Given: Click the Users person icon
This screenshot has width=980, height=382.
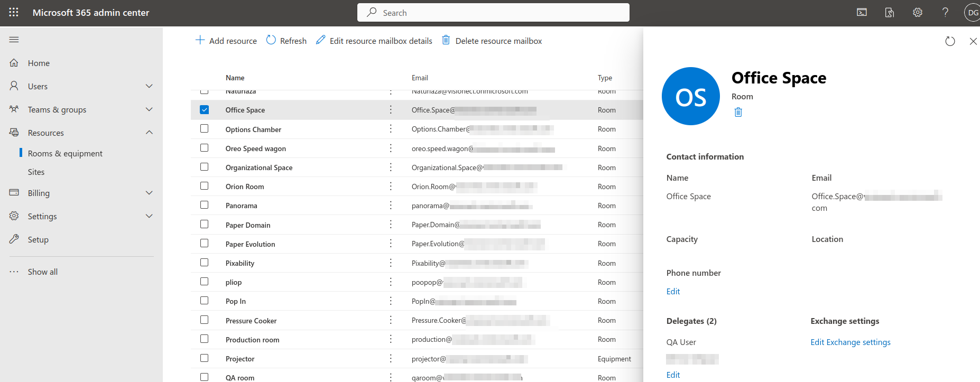Looking at the screenshot, I should (14, 86).
